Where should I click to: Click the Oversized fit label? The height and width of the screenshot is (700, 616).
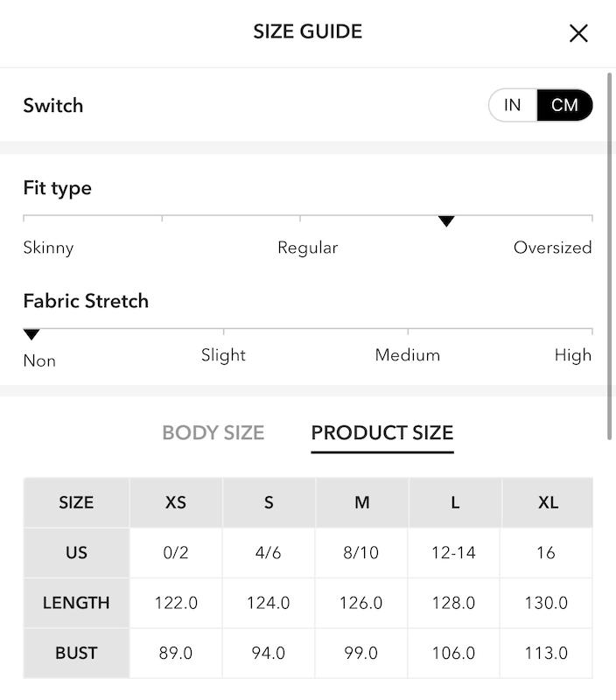(x=553, y=248)
